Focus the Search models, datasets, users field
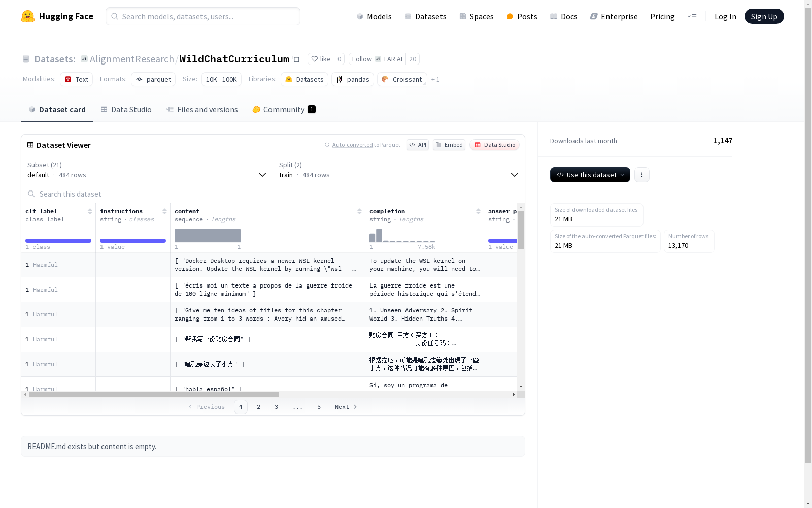 [203, 16]
